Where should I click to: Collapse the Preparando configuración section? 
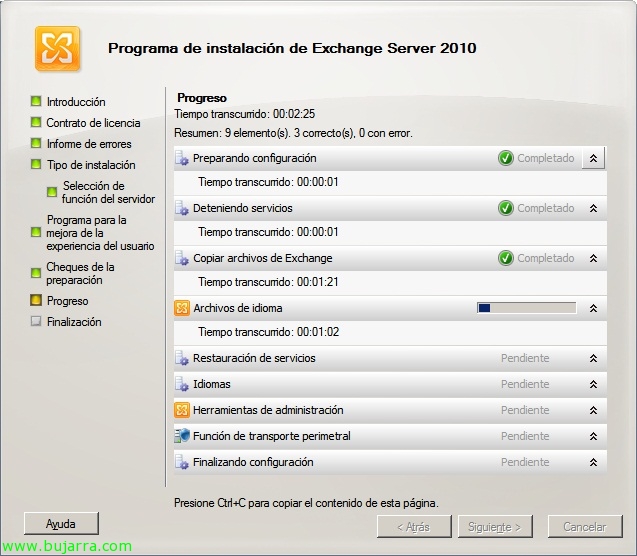tap(593, 158)
